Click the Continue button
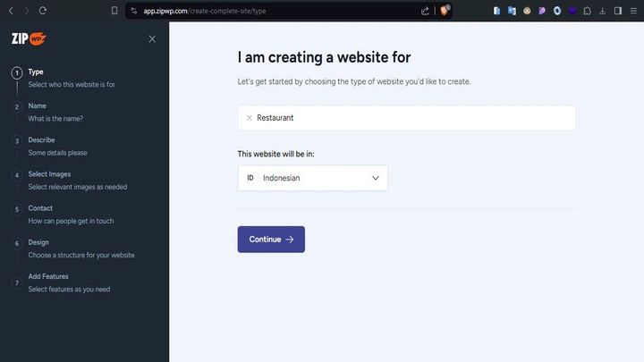The height and width of the screenshot is (362, 644). (271, 240)
